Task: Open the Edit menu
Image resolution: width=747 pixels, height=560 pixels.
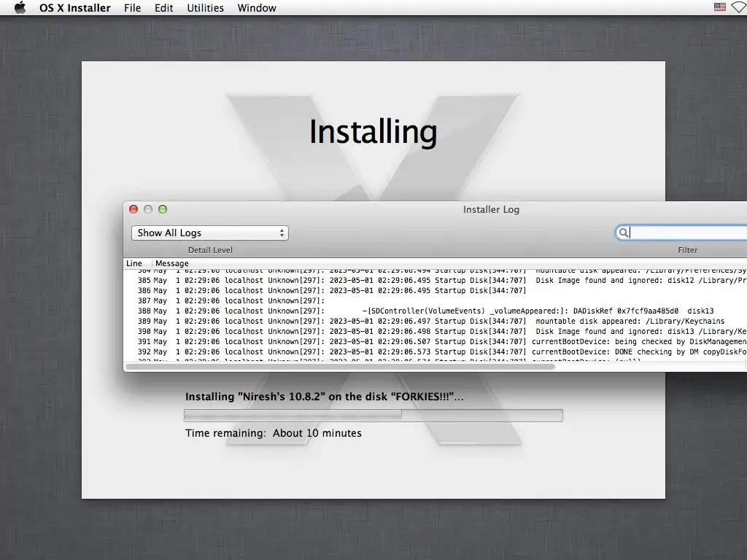Action: pyautogui.click(x=164, y=8)
